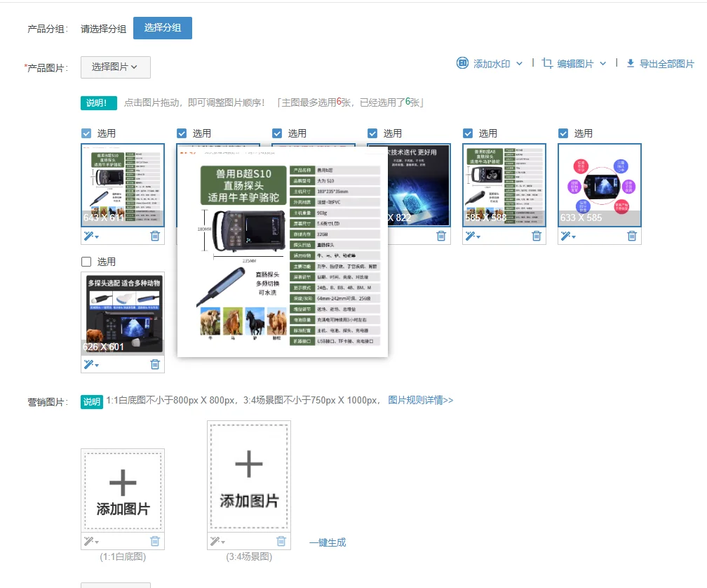Select the 626 X 601 multi-probe thumbnail

(x=123, y=314)
